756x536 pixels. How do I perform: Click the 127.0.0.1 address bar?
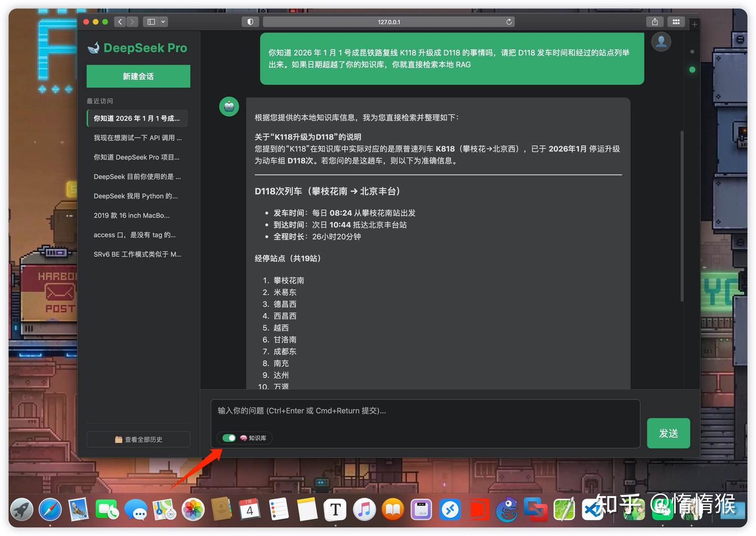click(x=388, y=22)
